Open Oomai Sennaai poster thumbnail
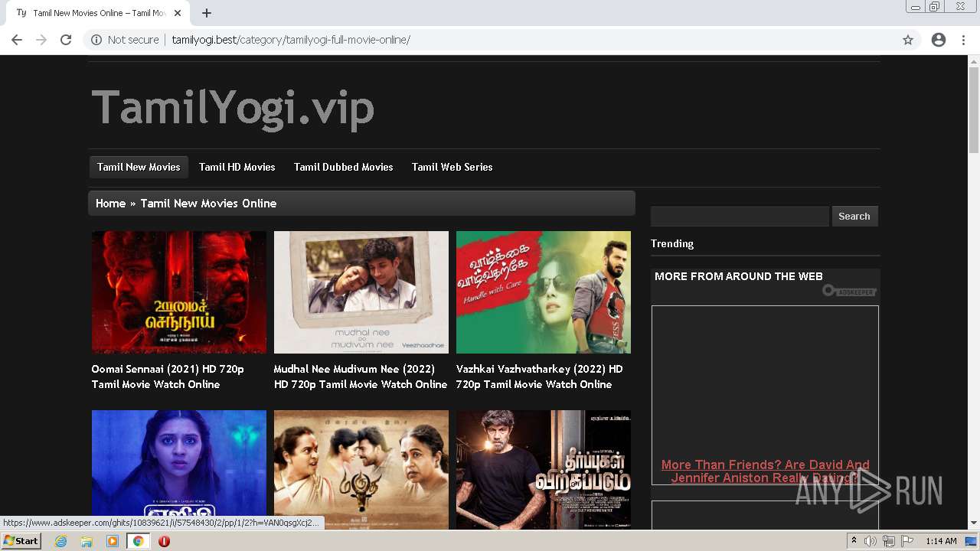980x551 pixels. tap(179, 292)
